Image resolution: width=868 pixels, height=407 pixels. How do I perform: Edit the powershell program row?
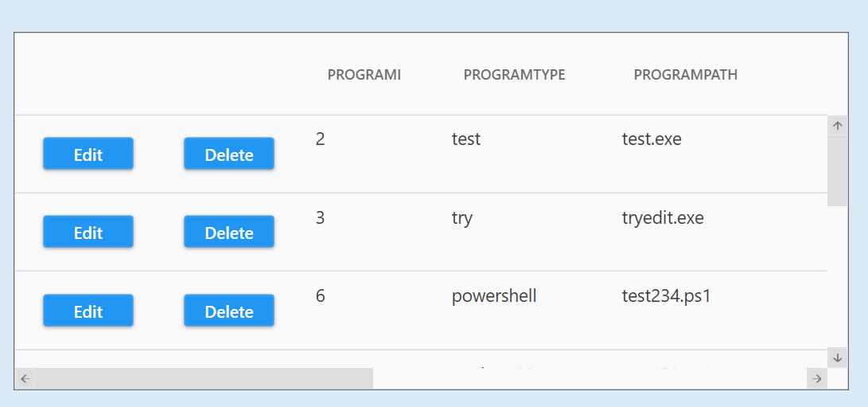coord(88,311)
